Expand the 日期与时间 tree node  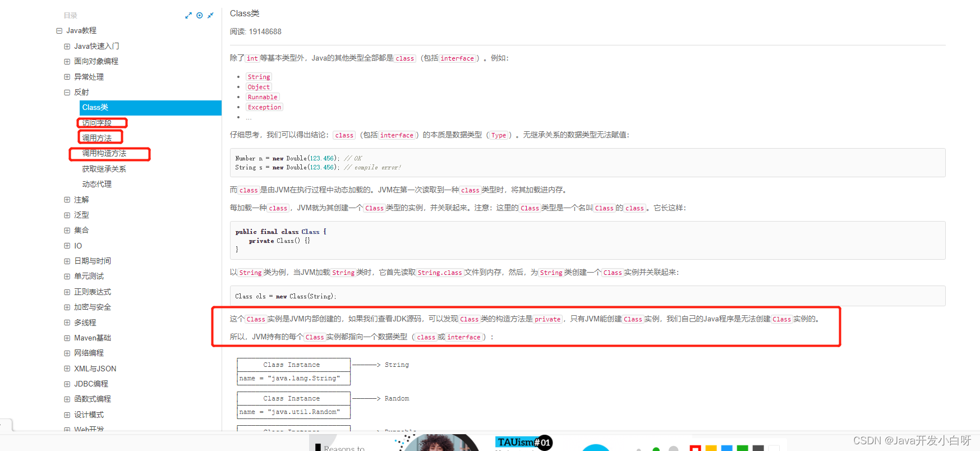tap(67, 261)
